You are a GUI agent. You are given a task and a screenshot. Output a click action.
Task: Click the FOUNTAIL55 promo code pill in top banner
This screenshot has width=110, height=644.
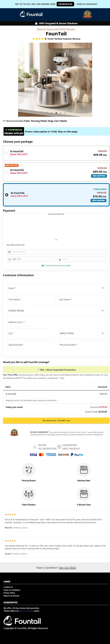(x=65, y=4)
